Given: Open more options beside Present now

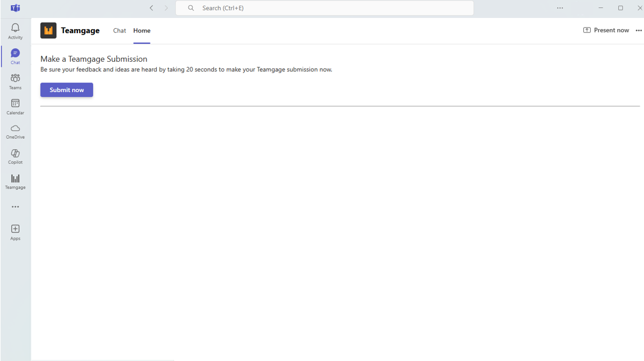Looking at the screenshot, I should click(x=638, y=30).
